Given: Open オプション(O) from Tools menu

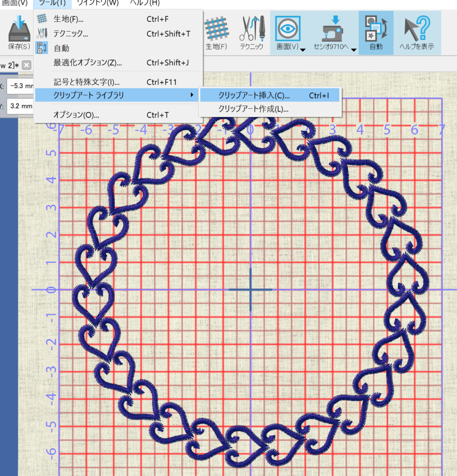Looking at the screenshot, I should (76, 115).
